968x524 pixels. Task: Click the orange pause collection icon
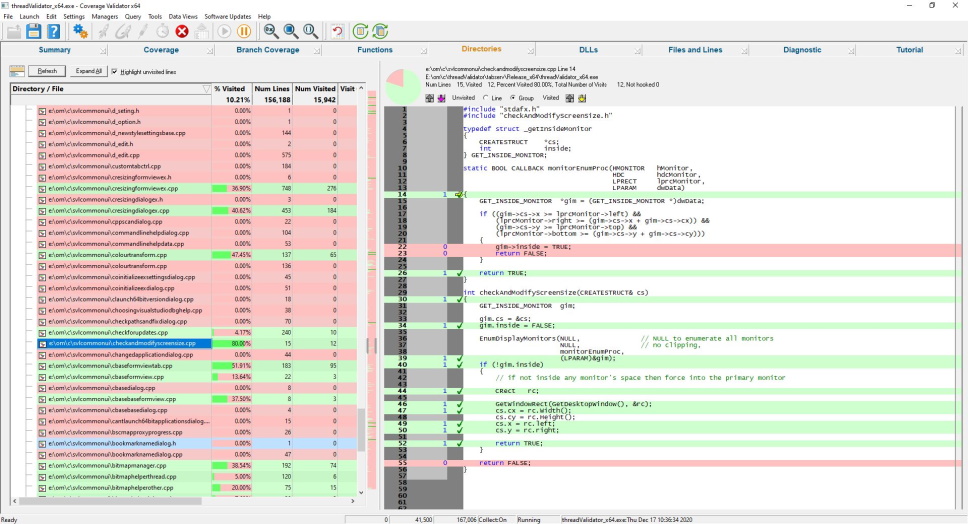[x=244, y=31]
